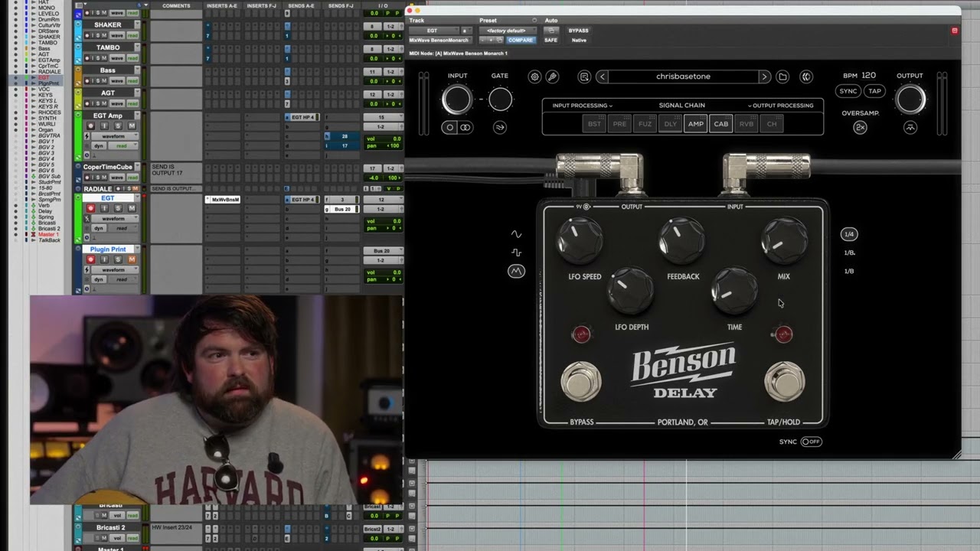
Task: Select the triangle LFO waveform shape
Action: (x=516, y=271)
